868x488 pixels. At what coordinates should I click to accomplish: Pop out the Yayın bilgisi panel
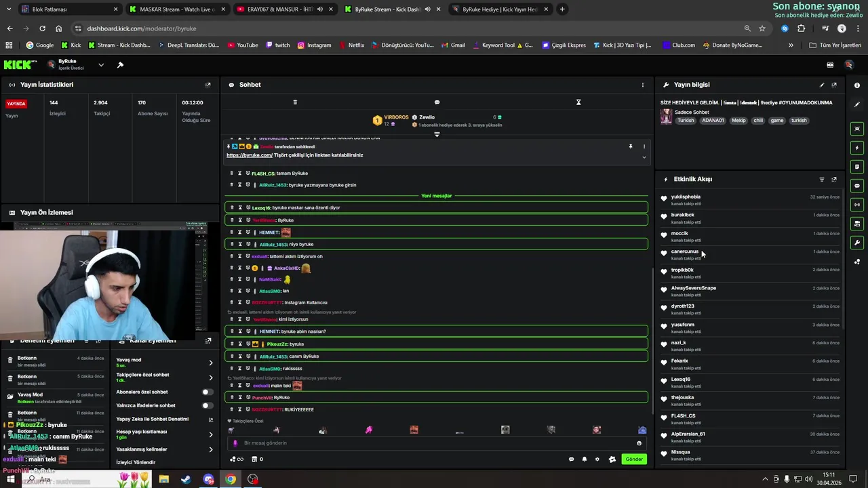tap(834, 85)
